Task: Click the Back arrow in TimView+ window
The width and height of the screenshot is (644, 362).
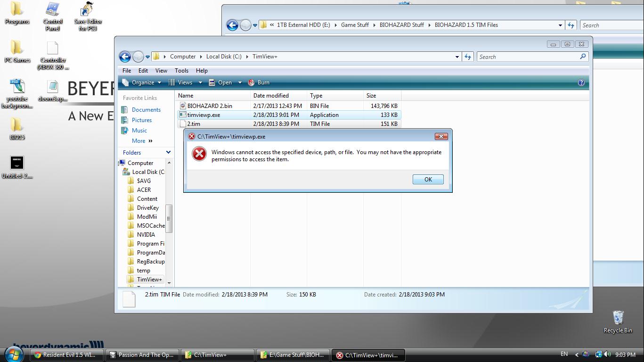Action: tap(125, 57)
